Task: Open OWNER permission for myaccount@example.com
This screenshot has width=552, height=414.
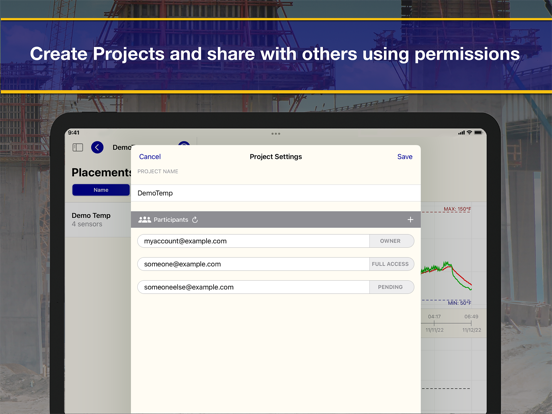Action: tap(391, 241)
